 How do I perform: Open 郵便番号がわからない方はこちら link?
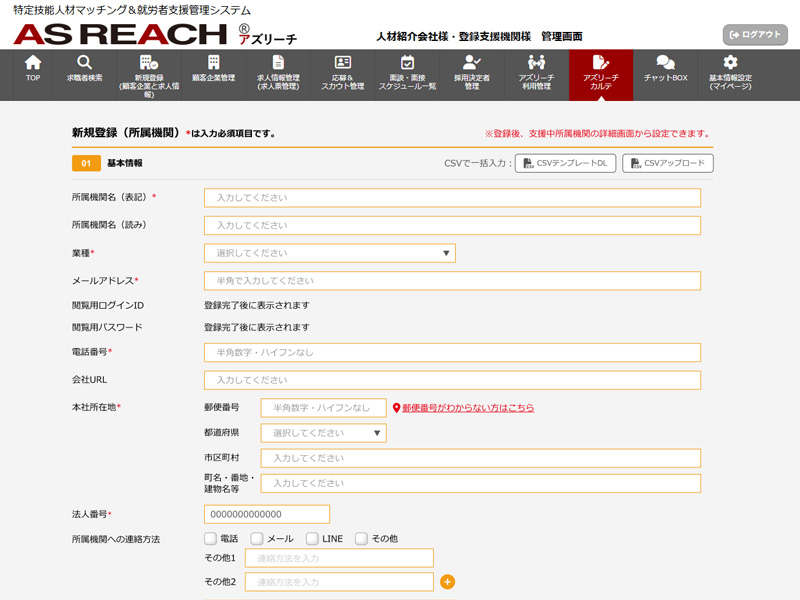click(468, 408)
